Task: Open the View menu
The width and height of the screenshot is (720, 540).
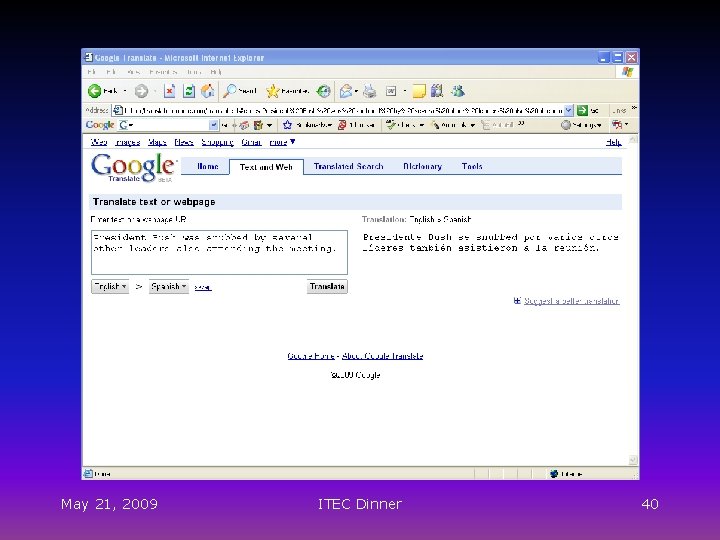Action: pyautogui.click(x=134, y=72)
